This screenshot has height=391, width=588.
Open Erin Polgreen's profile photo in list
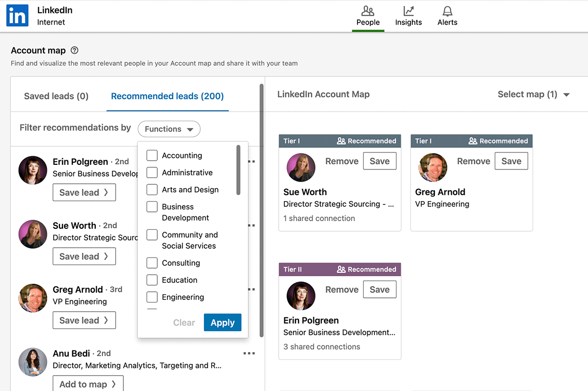tap(33, 170)
